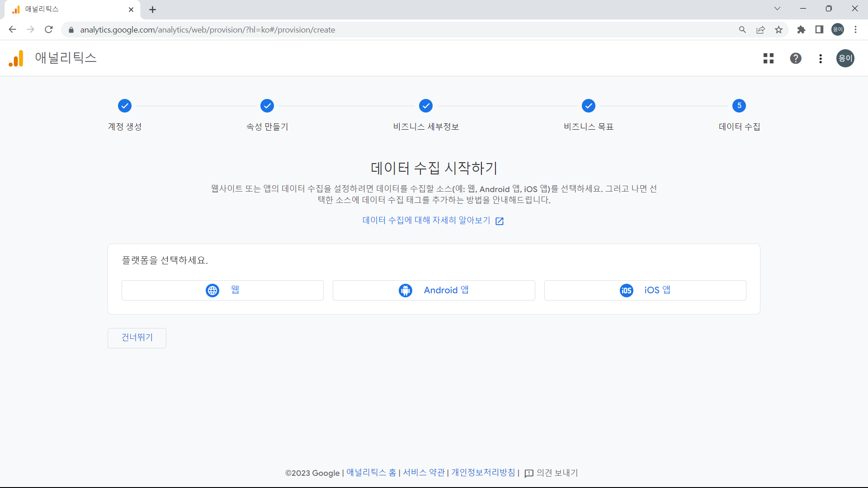
Task: Open the Help icon in the header
Action: tap(796, 58)
